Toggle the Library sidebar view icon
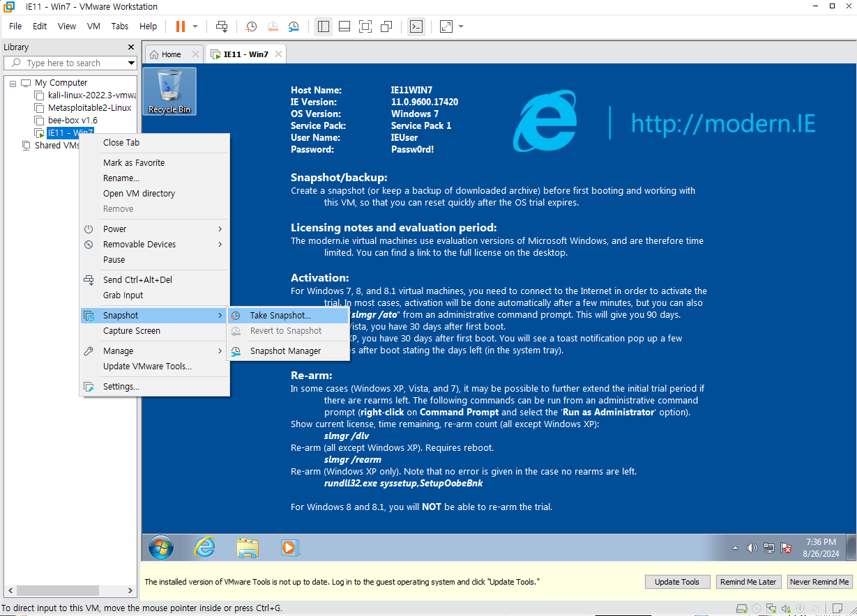Image resolution: width=857 pixels, height=616 pixels. point(323,26)
